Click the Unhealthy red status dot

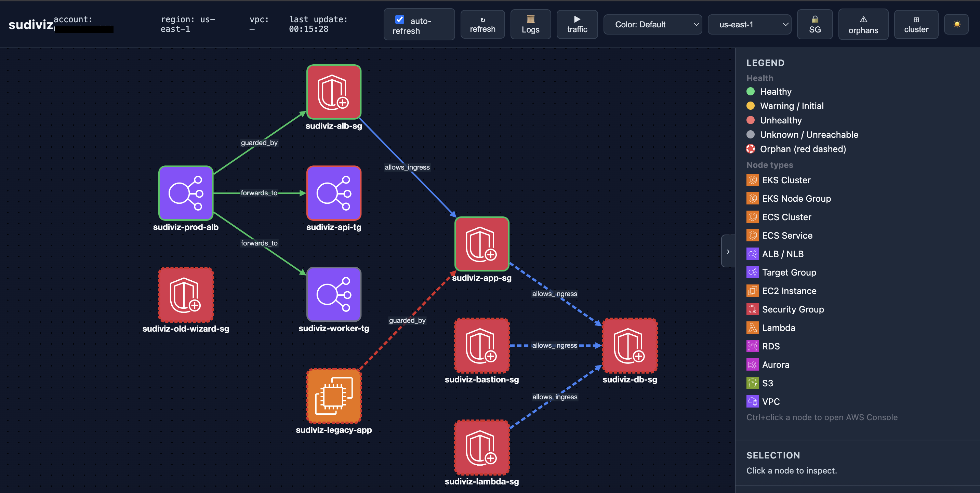pos(750,120)
